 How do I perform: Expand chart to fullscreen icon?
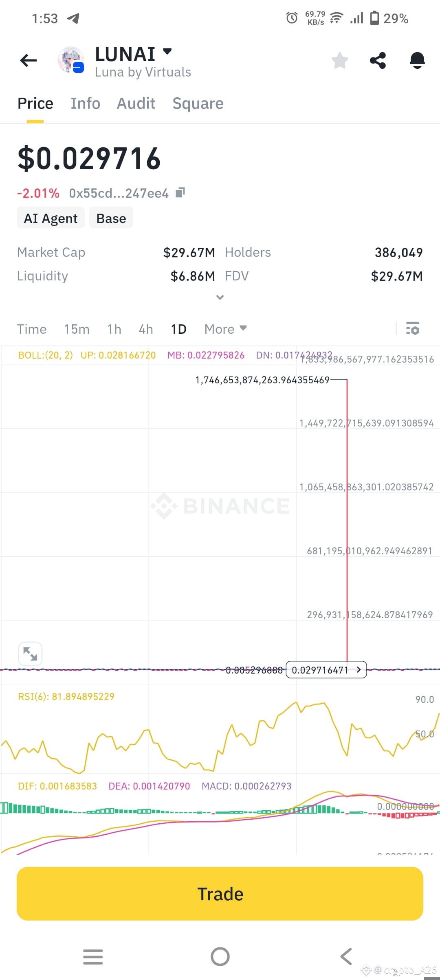pyautogui.click(x=30, y=654)
